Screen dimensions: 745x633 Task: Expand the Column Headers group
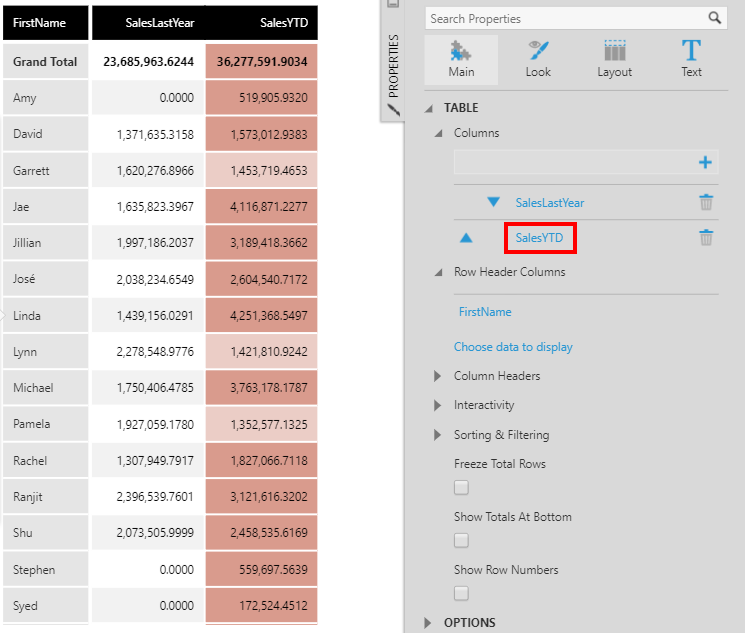pos(438,376)
